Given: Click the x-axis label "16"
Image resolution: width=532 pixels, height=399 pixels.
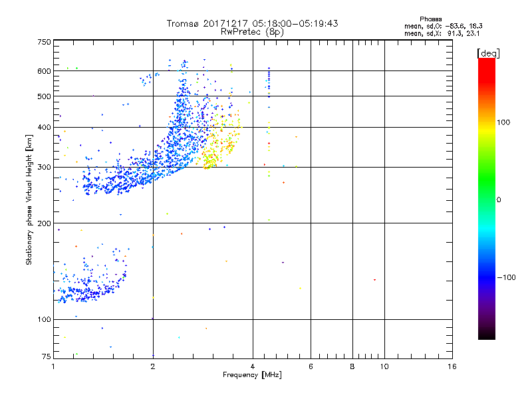Looking at the screenshot, I should point(452,366).
